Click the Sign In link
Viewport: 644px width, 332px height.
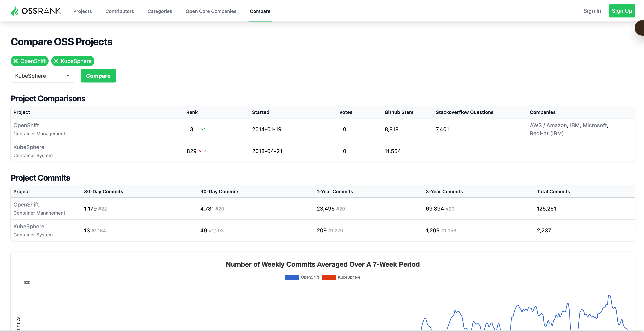[592, 11]
